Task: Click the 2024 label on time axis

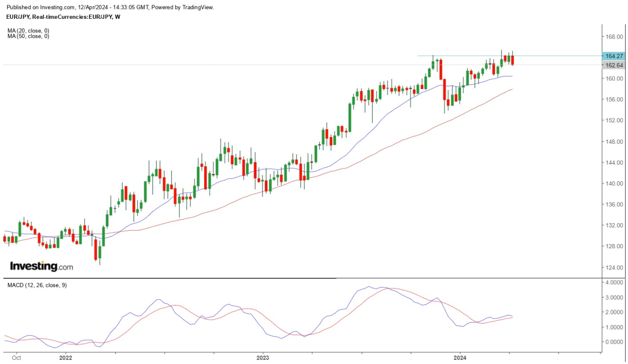Action: click(x=460, y=358)
